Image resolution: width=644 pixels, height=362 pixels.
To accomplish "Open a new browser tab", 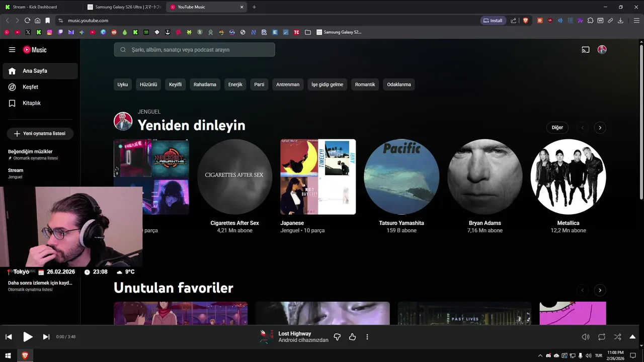I will [x=254, y=7].
